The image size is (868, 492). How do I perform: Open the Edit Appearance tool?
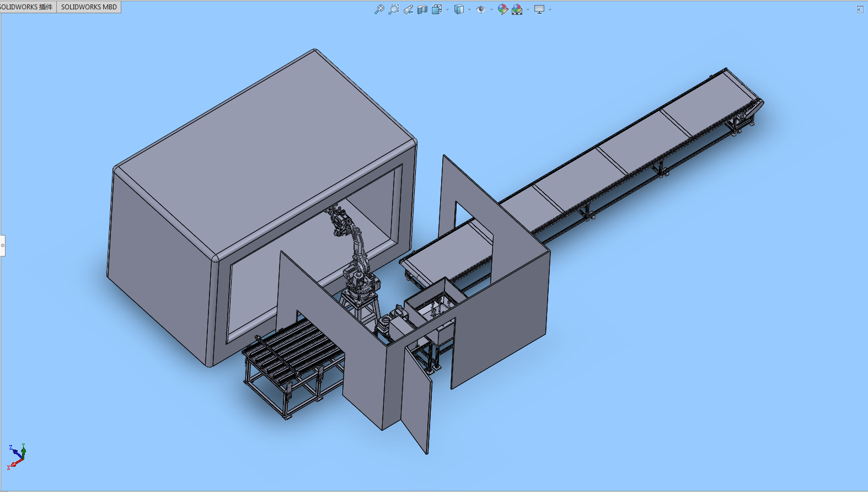click(502, 9)
